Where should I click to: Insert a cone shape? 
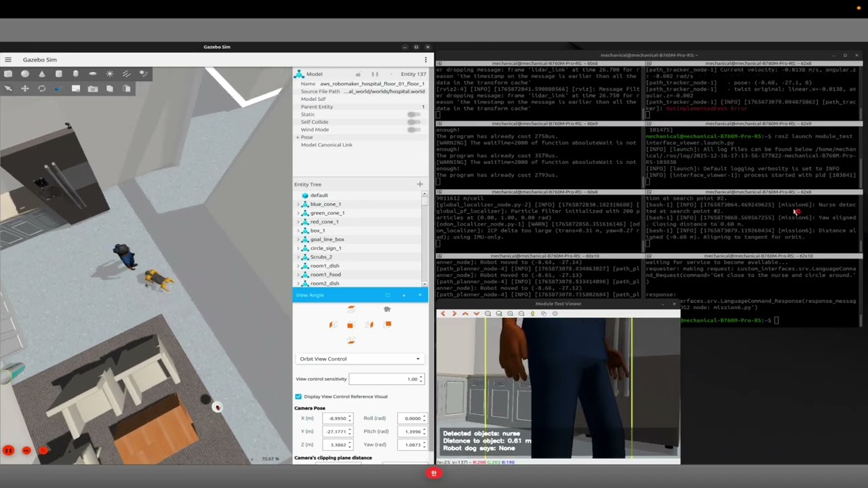coord(42,73)
